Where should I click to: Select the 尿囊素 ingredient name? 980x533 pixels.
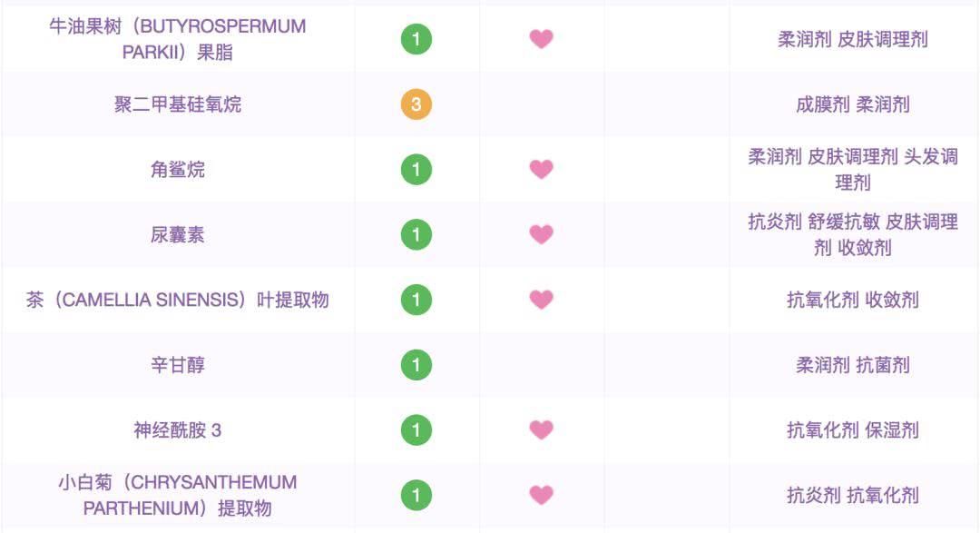(x=178, y=235)
